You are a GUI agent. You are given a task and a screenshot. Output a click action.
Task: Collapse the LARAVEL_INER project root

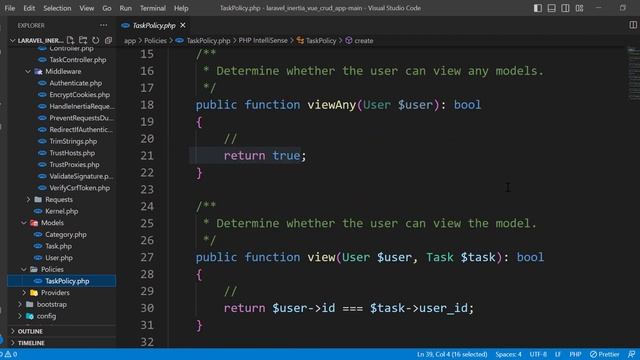click(12, 40)
